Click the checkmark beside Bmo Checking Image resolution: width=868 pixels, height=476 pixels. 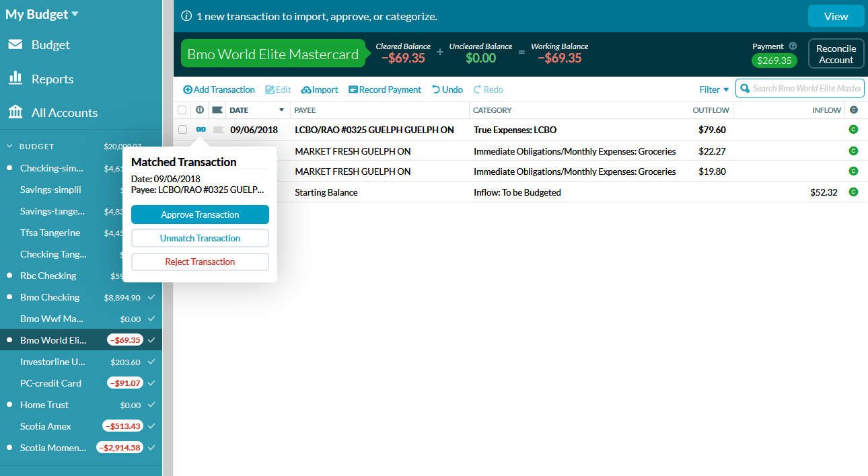[151, 297]
